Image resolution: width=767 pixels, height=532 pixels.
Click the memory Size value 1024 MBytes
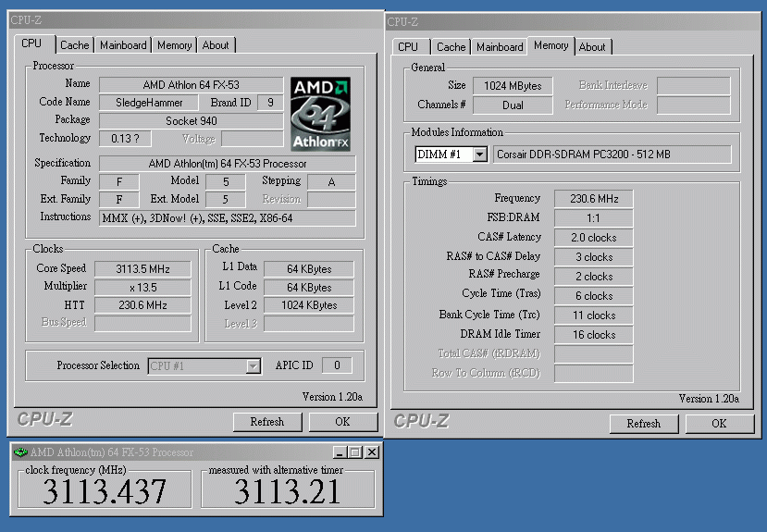[x=513, y=85]
